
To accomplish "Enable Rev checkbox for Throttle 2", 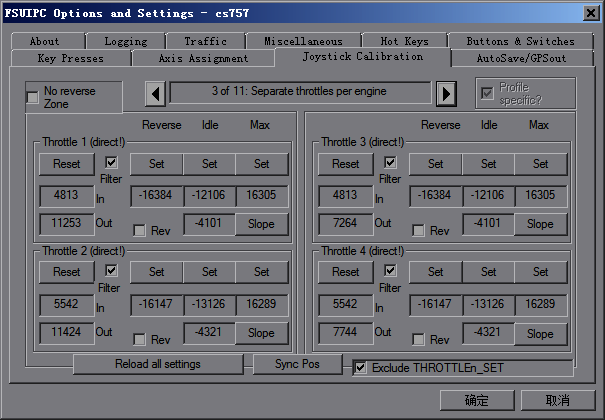I will pyautogui.click(x=139, y=339).
